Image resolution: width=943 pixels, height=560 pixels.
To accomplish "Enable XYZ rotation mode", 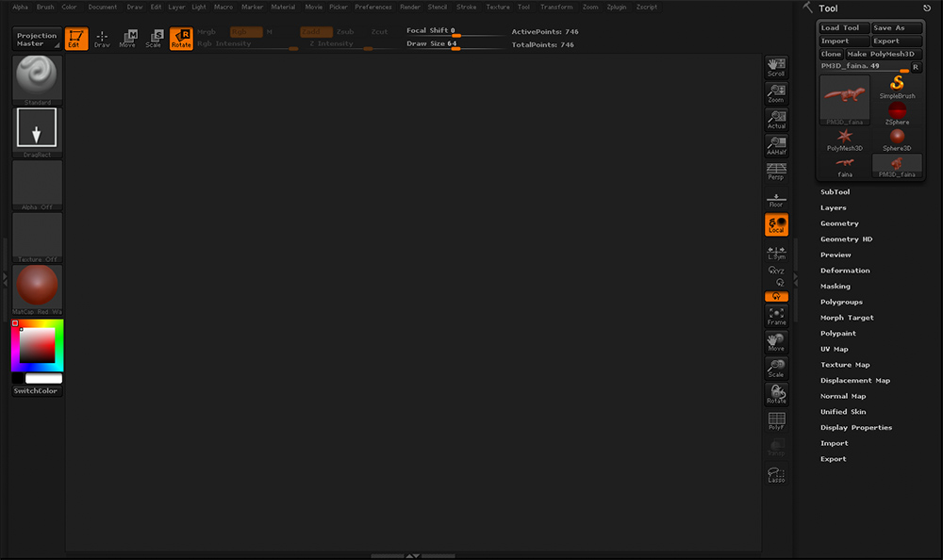I will 776,271.
